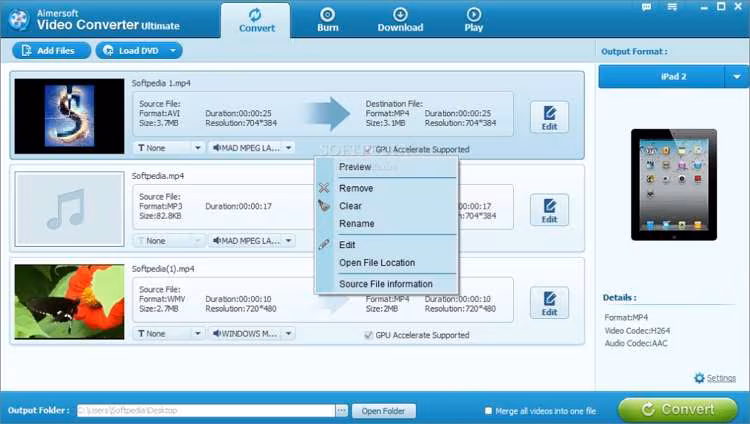750x424 pixels.
Task: Maximize the Video Converter window
Action: point(721,7)
